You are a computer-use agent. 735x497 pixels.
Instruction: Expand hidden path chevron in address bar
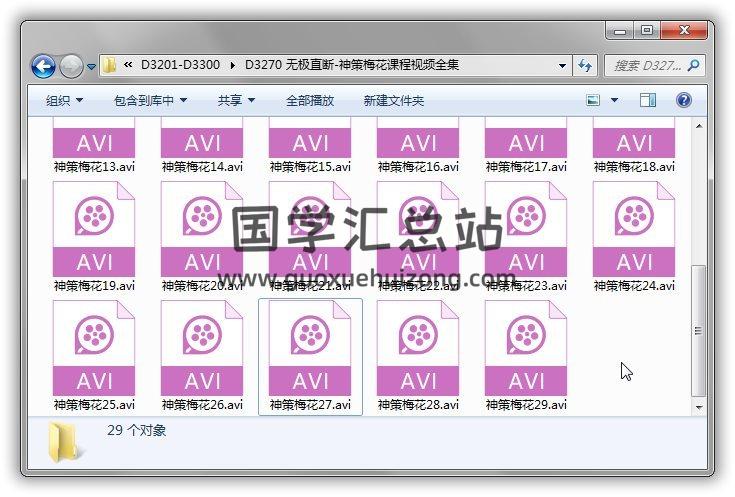pos(128,65)
